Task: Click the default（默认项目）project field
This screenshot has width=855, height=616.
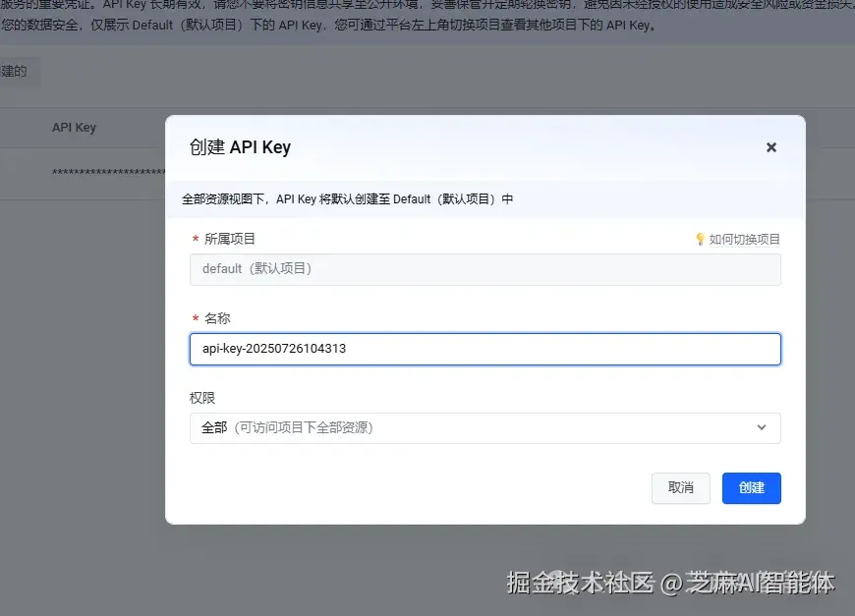Action: coord(484,269)
